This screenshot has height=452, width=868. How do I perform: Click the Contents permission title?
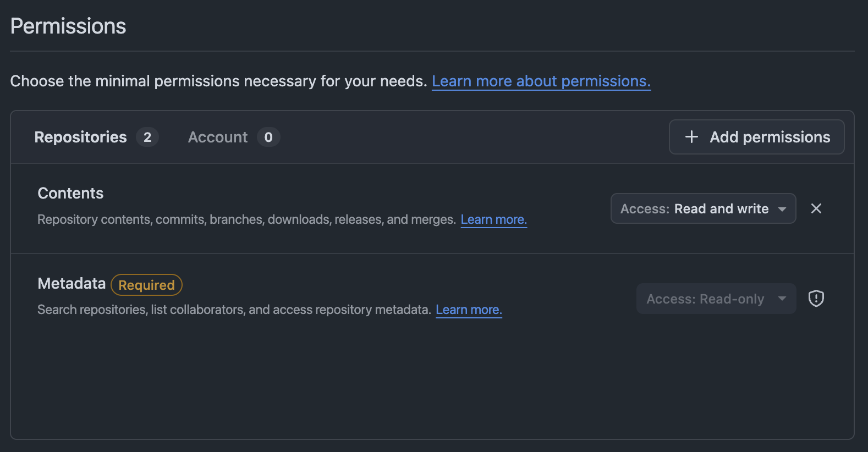point(70,193)
